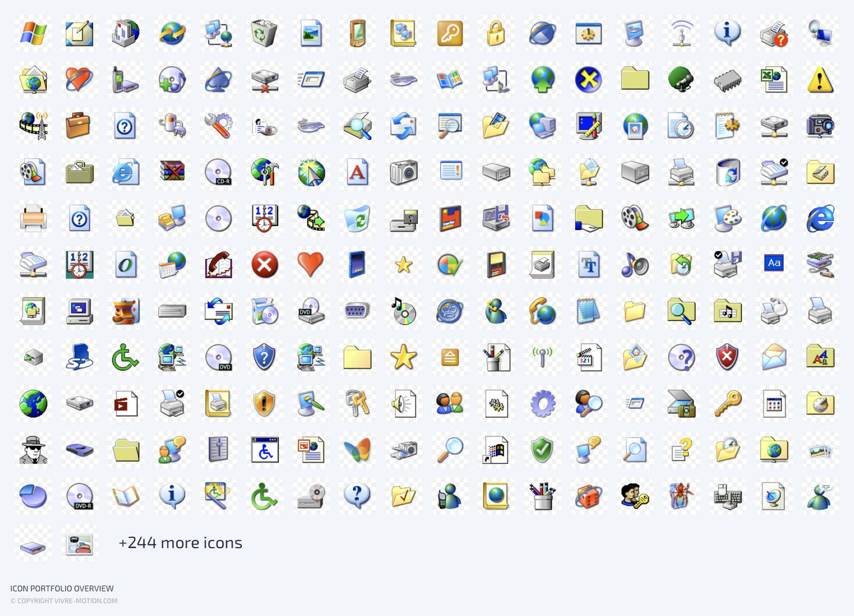Select the colorful MSN butterfly icon

coord(357,450)
